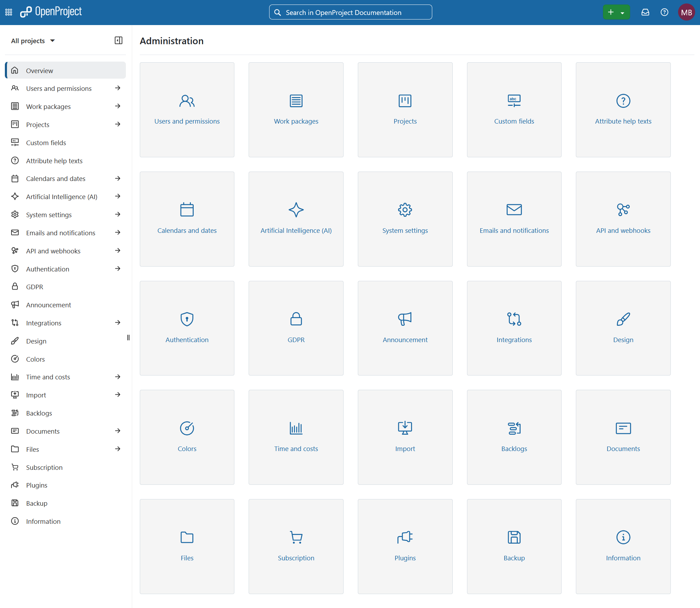Click the sidebar resize handle
The width and height of the screenshot is (700, 608).
(128, 338)
